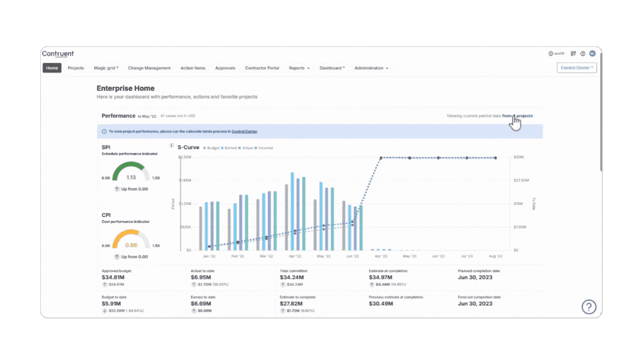Open the floating help bubble at bottom right
This screenshot has width=644, height=362.
pyautogui.click(x=589, y=306)
